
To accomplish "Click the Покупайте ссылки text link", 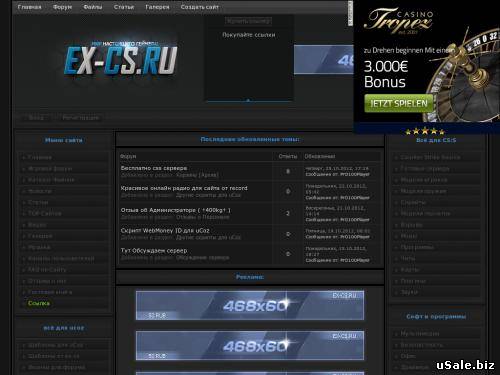I will 249,35.
